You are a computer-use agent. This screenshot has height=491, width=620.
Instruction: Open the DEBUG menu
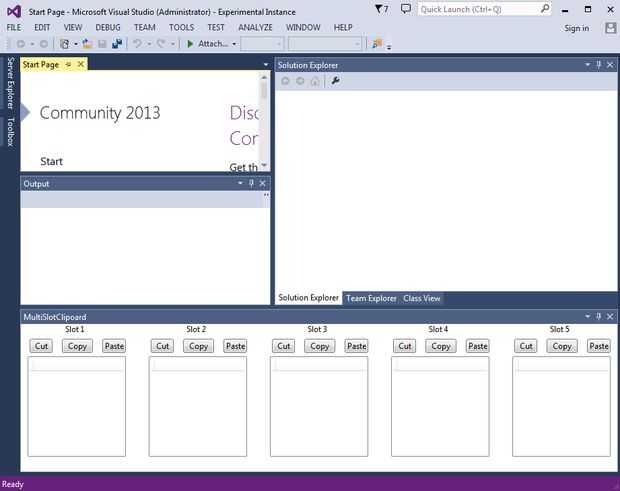(108, 28)
